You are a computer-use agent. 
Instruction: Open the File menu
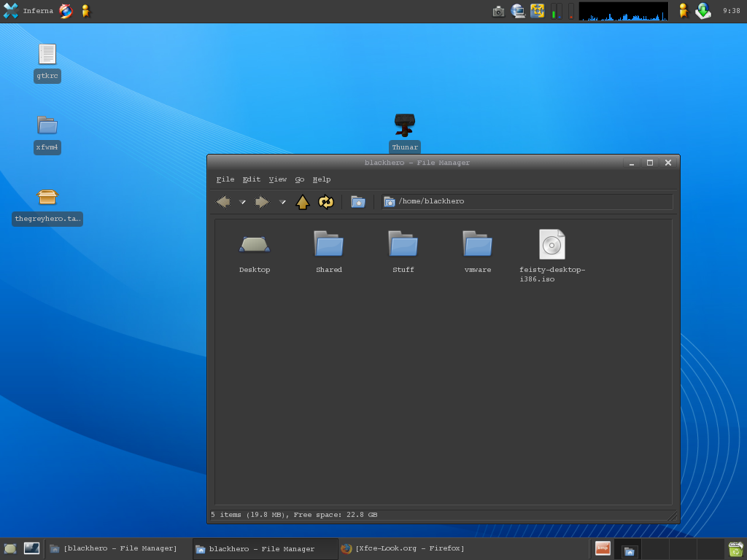click(x=225, y=179)
